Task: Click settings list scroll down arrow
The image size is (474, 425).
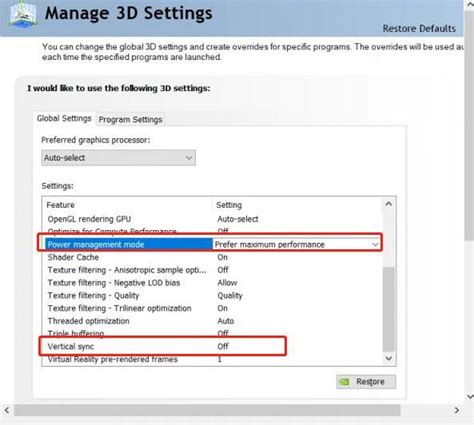Action: click(389, 359)
